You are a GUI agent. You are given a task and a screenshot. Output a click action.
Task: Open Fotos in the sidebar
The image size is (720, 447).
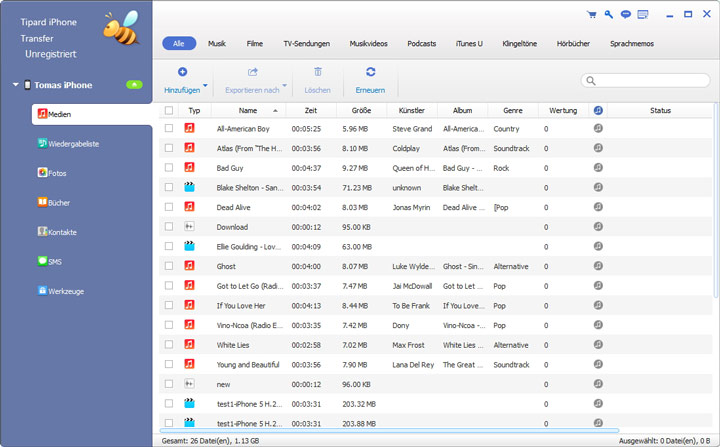[x=51, y=173]
